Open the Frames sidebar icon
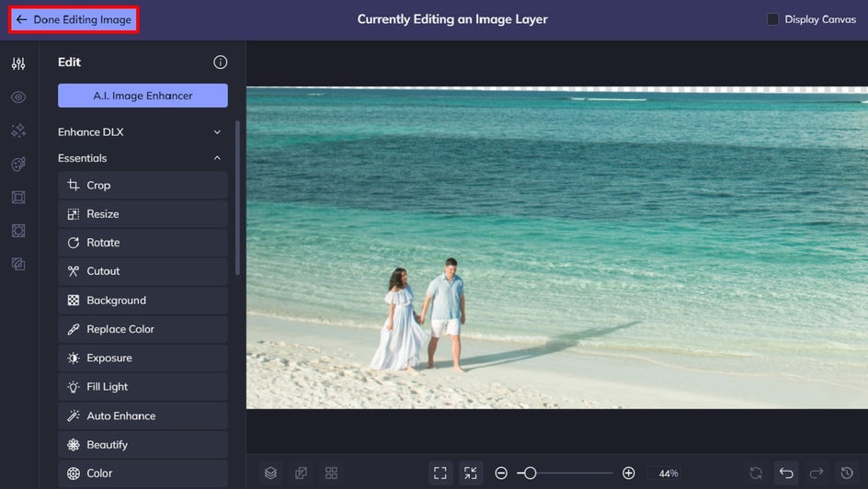868x489 pixels. (x=18, y=198)
